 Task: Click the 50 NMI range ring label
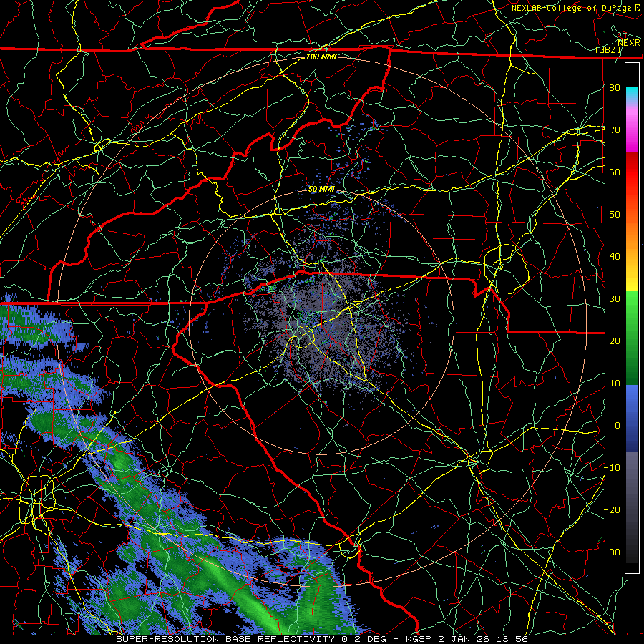coord(321,190)
